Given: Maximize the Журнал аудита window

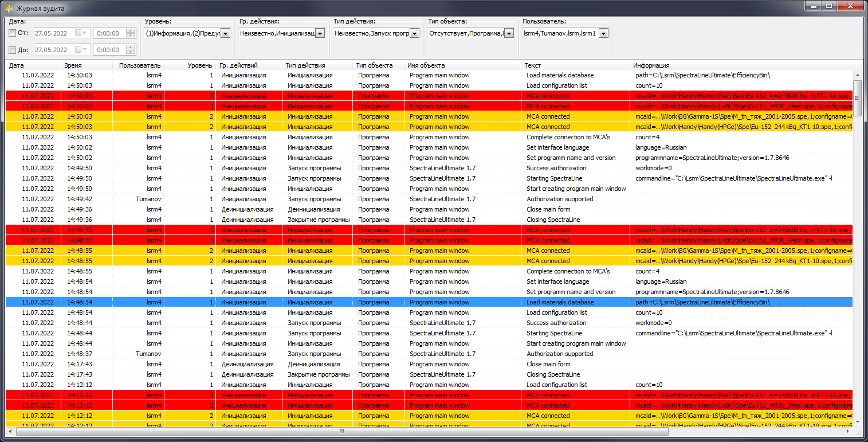Looking at the screenshot, I should [829, 6].
